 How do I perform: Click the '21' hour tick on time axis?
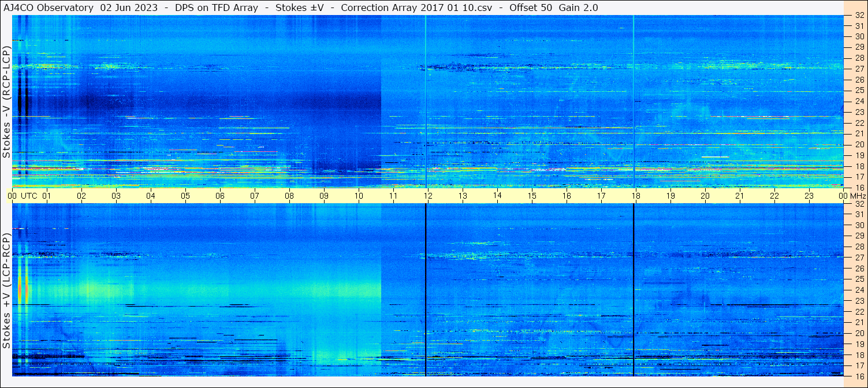point(740,196)
